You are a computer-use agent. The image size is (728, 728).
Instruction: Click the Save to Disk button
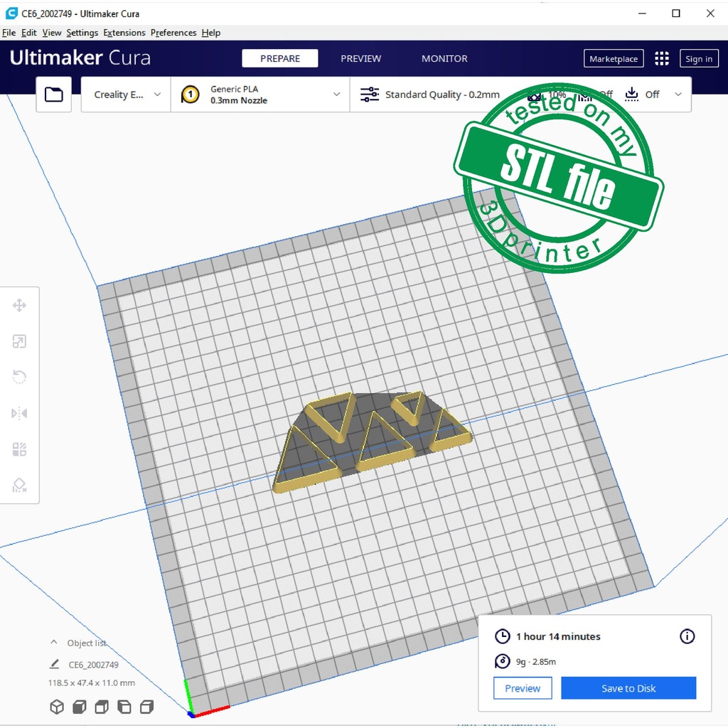(628, 688)
